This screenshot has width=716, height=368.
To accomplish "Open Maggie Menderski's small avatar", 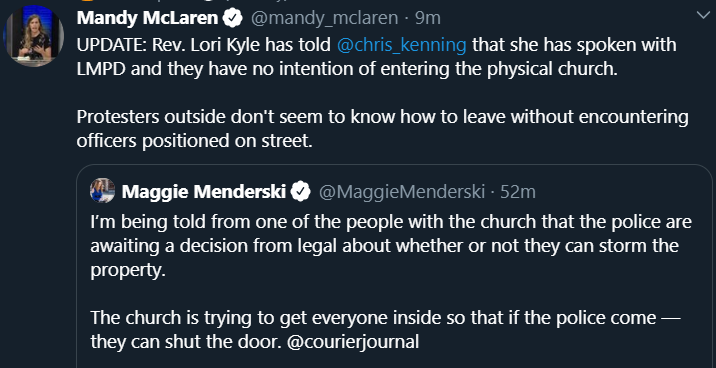I will (x=103, y=190).
